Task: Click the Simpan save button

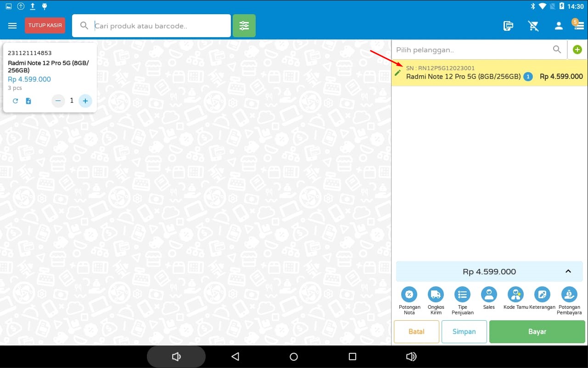Action: point(464,331)
